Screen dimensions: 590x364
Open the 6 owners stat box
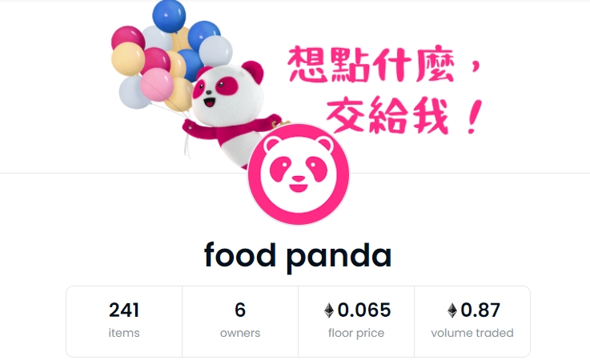(x=240, y=322)
